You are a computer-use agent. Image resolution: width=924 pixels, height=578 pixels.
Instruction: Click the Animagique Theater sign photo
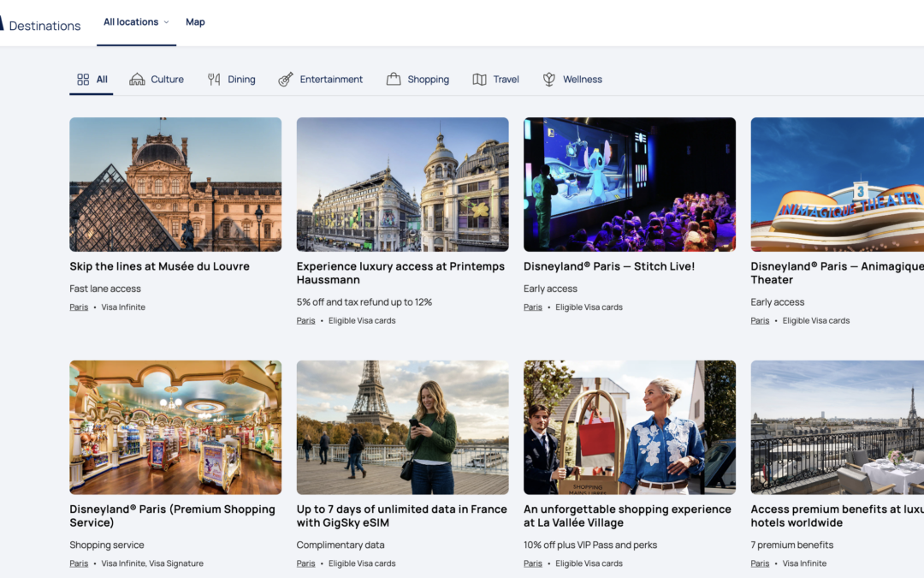[838, 185]
